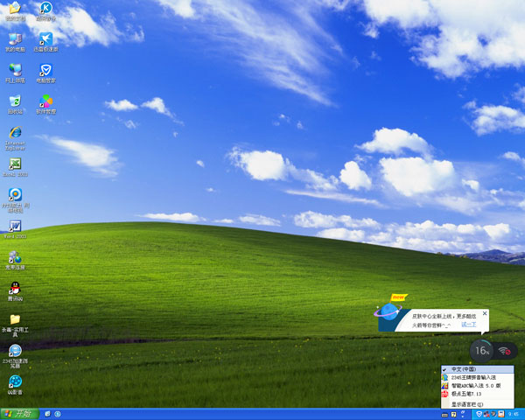Launch the Tencent QQ penguin shortcut

pyautogui.click(x=15, y=291)
